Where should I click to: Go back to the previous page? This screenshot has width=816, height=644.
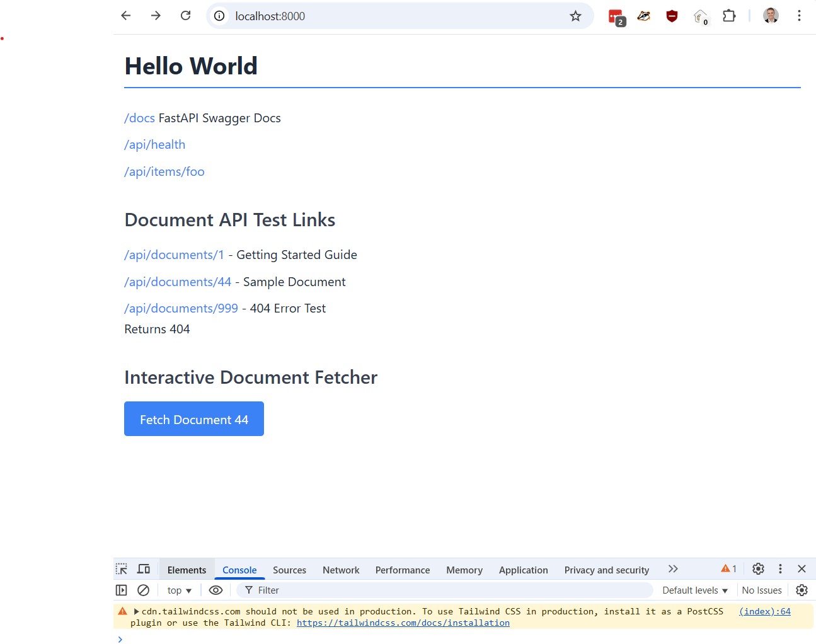[126, 16]
